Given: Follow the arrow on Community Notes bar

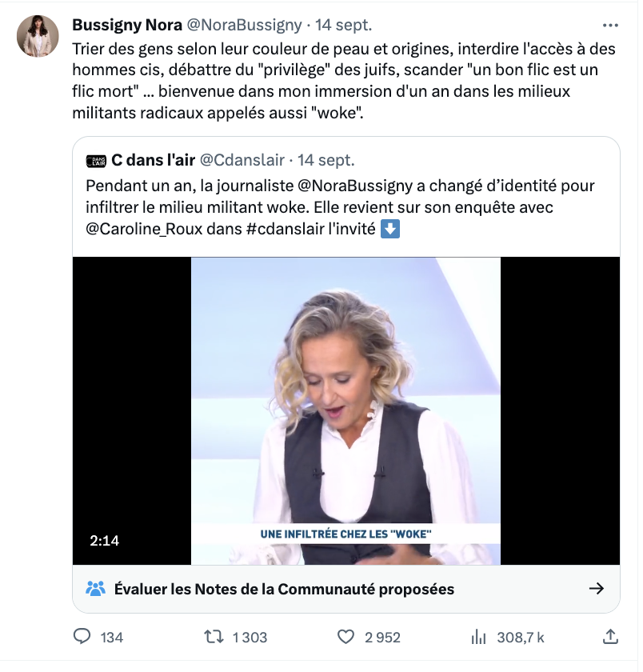Looking at the screenshot, I should pos(596,589).
